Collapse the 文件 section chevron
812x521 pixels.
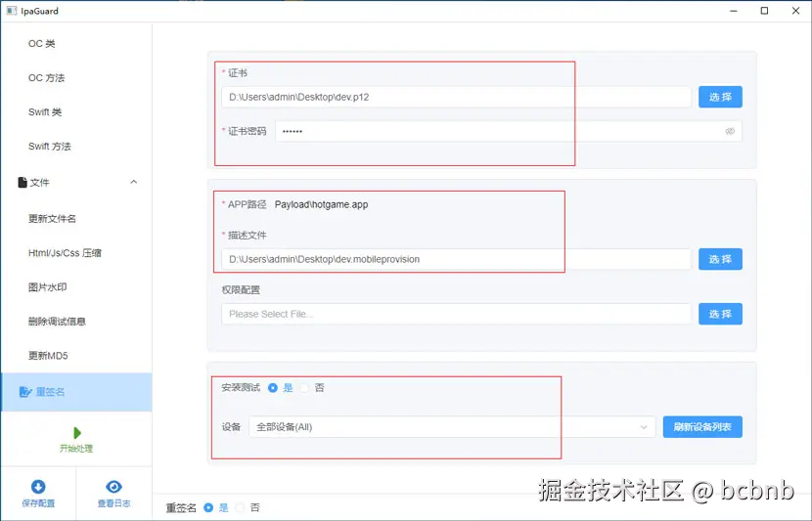pyautogui.click(x=134, y=182)
